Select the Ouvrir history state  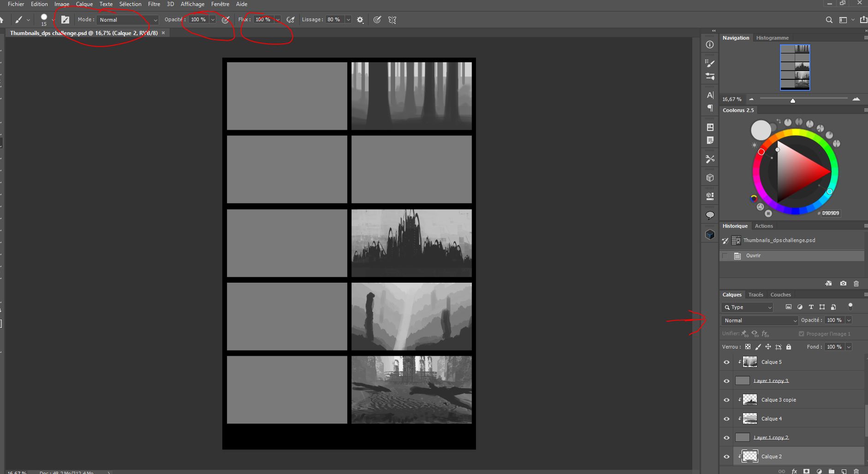[x=754, y=255]
